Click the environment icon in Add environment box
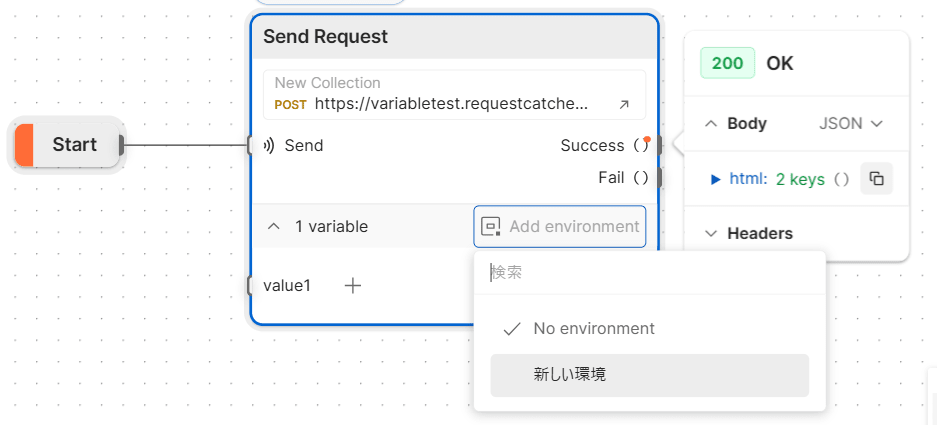Viewport: 937px width, 425px height. coord(491,227)
